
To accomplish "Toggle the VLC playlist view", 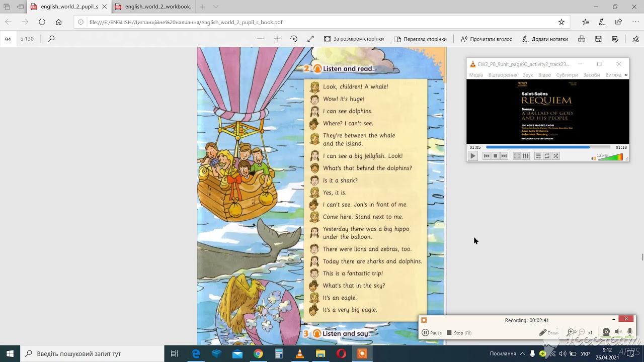I will click(538, 156).
